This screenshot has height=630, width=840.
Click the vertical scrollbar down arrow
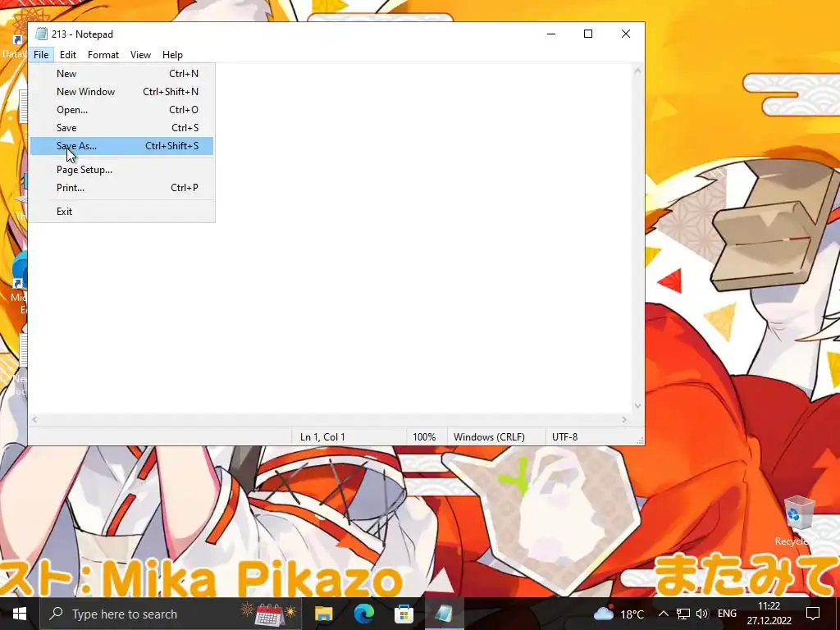pyautogui.click(x=637, y=406)
